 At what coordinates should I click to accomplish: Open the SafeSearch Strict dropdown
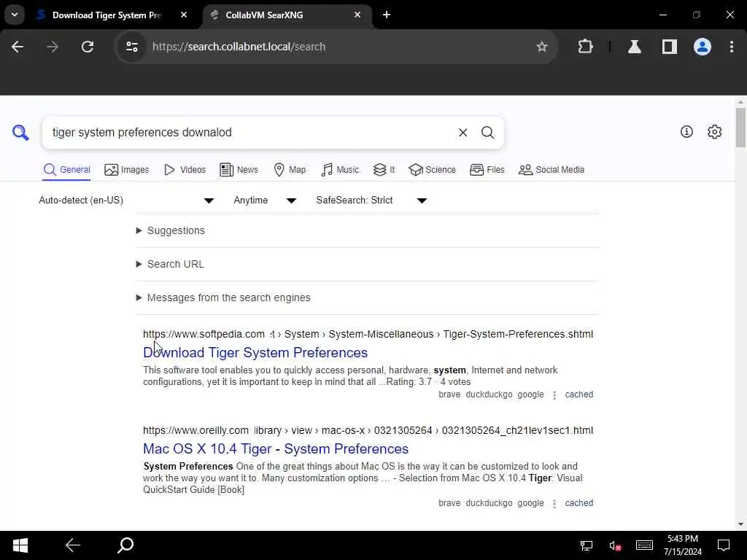pos(371,201)
